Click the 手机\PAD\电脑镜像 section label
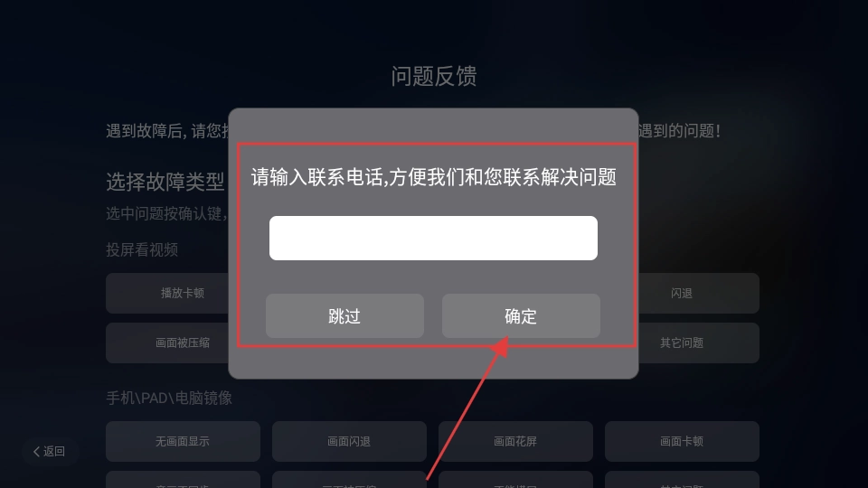The width and height of the screenshot is (868, 488). tap(169, 398)
